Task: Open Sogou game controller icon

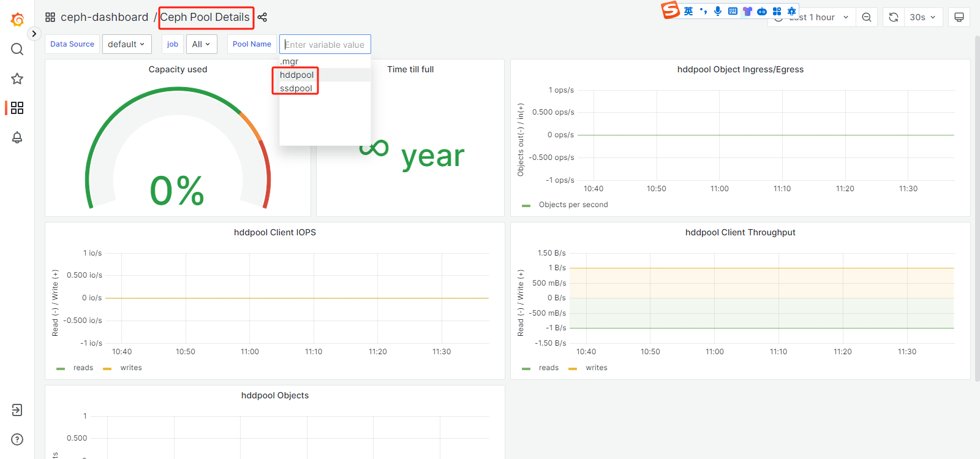Action: click(x=762, y=11)
